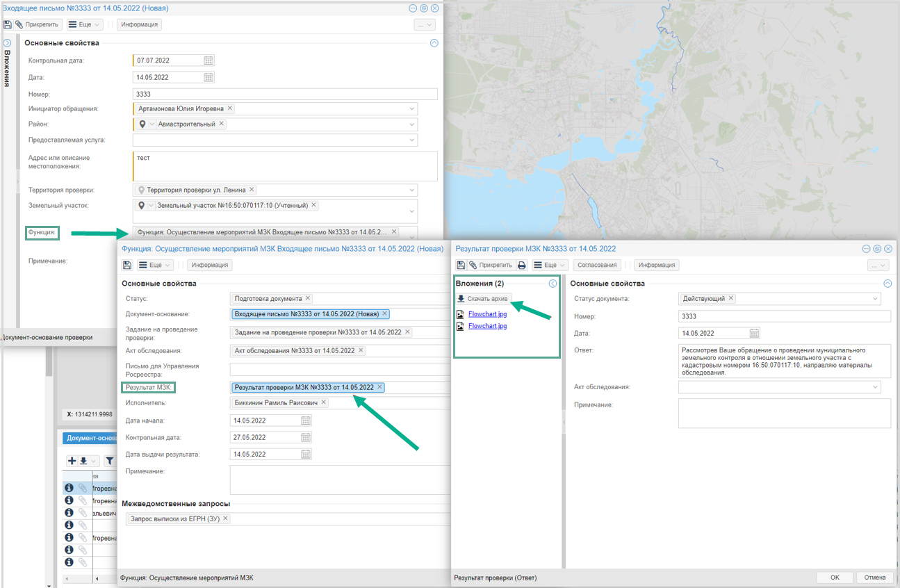Open the Акт обследования dropdown in Результат проверки window
Image resolution: width=900 pixels, height=588 pixels.
(875, 387)
